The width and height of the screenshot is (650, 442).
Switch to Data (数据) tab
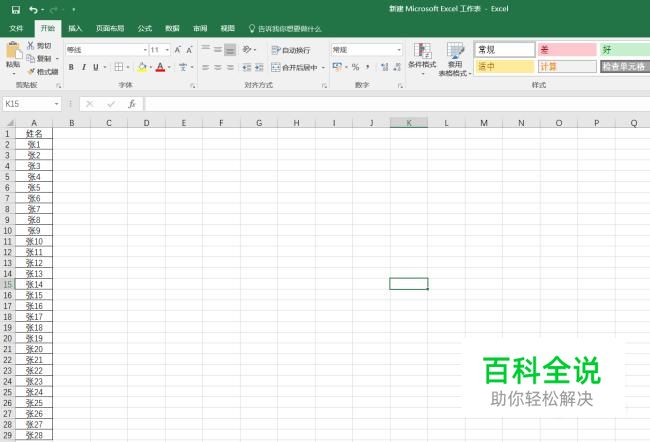tap(172, 28)
